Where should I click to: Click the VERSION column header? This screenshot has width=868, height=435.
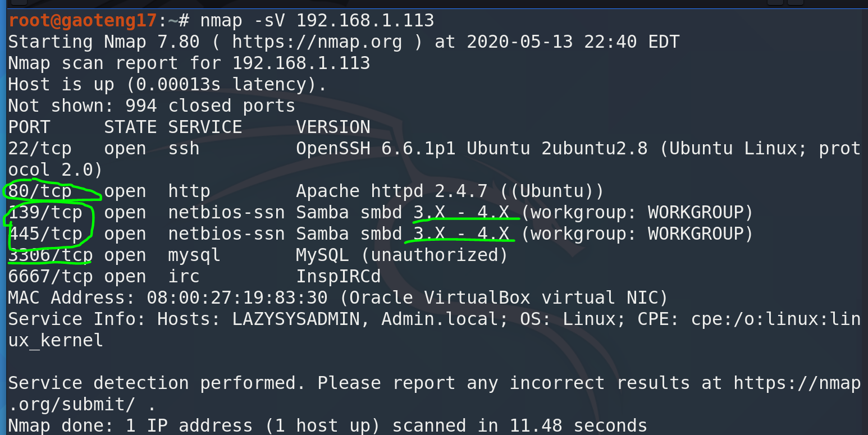[x=333, y=127]
